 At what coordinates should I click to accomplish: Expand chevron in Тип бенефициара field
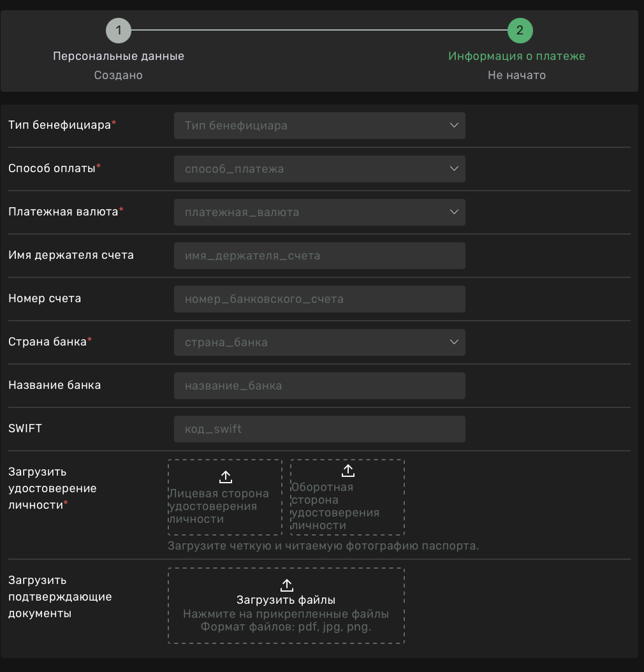(x=454, y=126)
